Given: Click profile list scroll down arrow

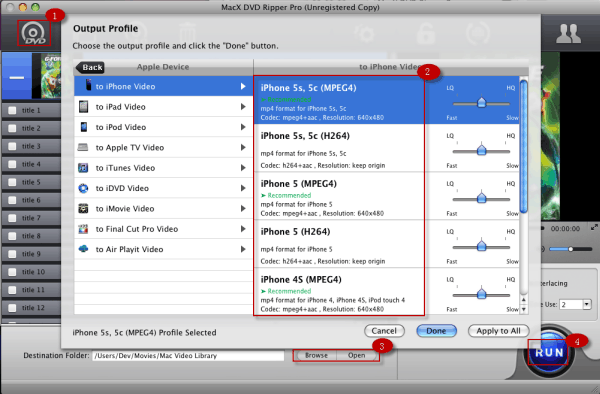Looking at the screenshot, I should click(x=523, y=309).
